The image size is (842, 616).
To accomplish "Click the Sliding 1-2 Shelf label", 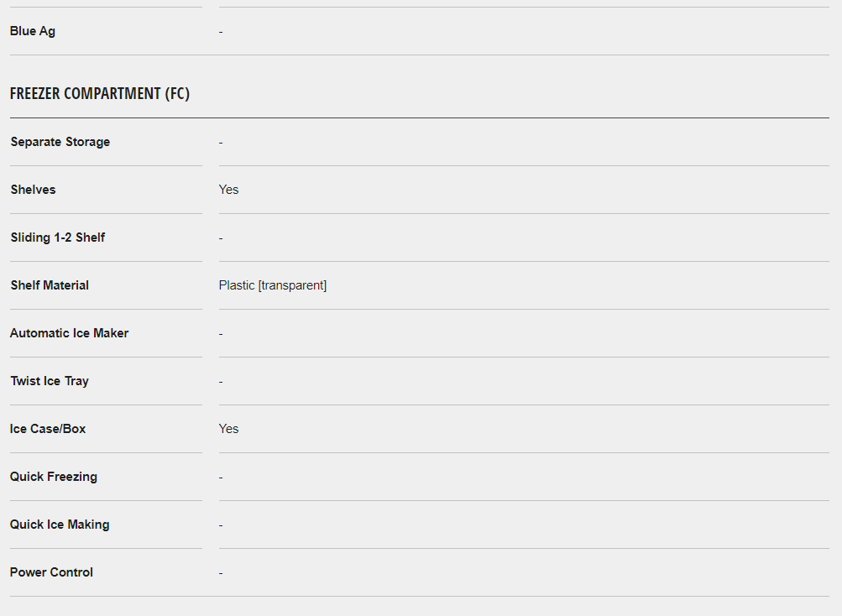I will click(x=57, y=238).
